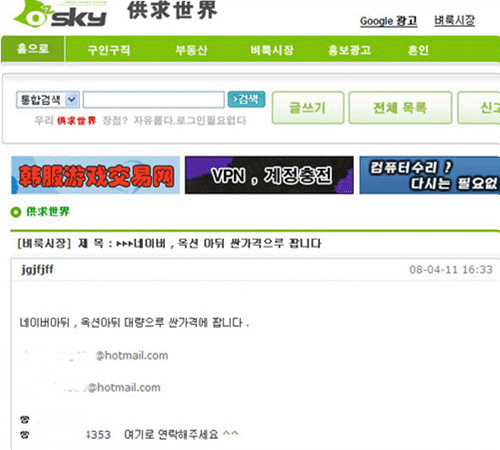Screen dimensions: 500x450
Task: Open the 글쓰기 write button
Action: tap(308, 108)
